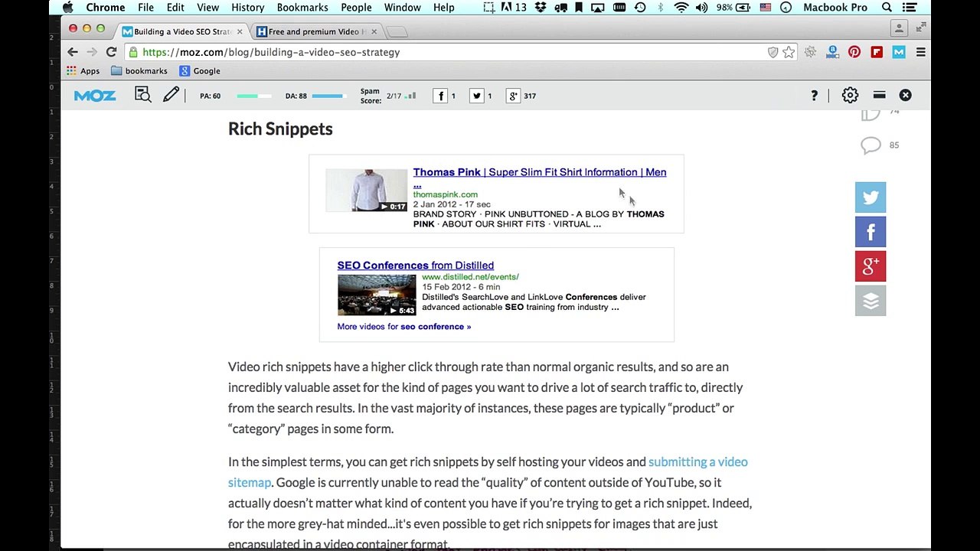Open Spotlight search in menu bar

pos(887,8)
